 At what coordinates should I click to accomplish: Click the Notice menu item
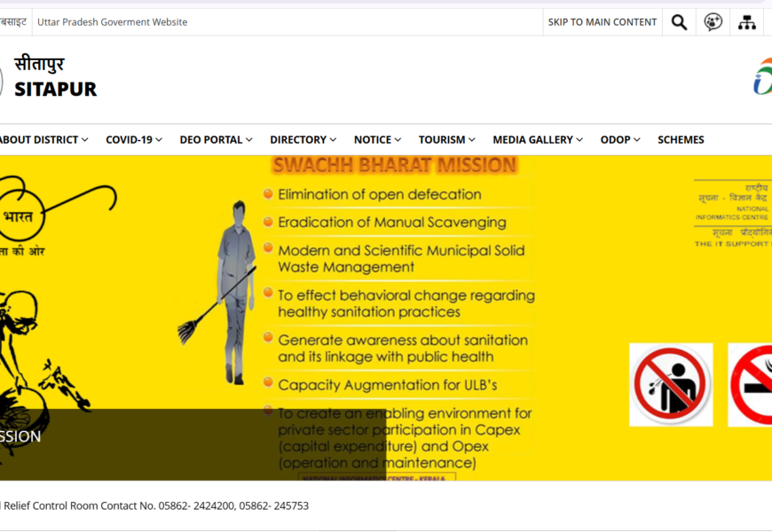point(377,139)
